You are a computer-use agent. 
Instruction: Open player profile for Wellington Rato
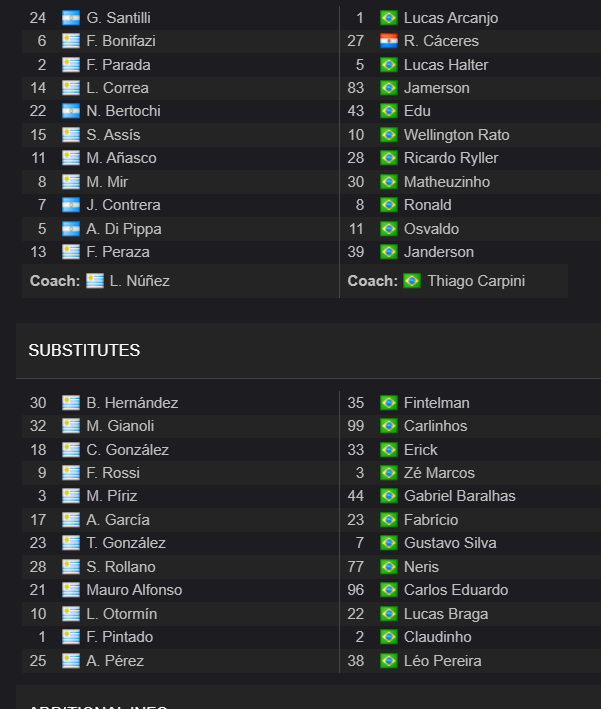pos(457,135)
